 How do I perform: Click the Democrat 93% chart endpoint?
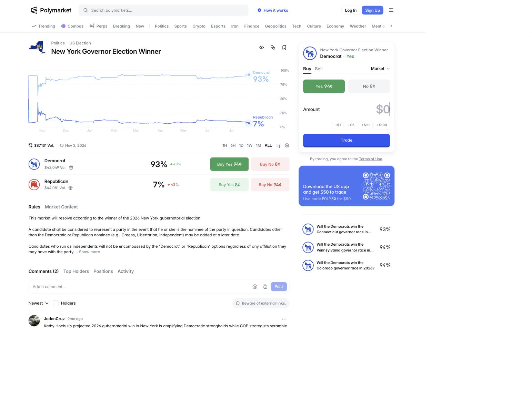click(249, 75)
